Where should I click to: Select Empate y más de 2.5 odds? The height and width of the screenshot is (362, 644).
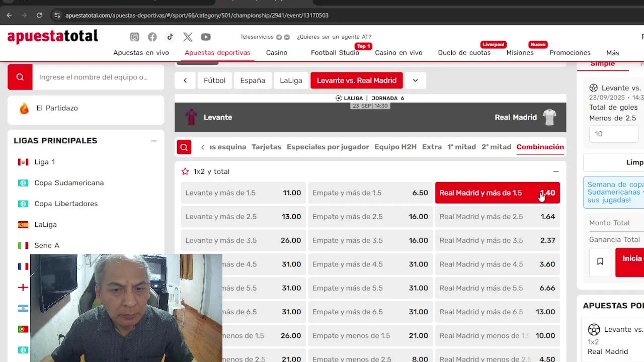coord(370,217)
